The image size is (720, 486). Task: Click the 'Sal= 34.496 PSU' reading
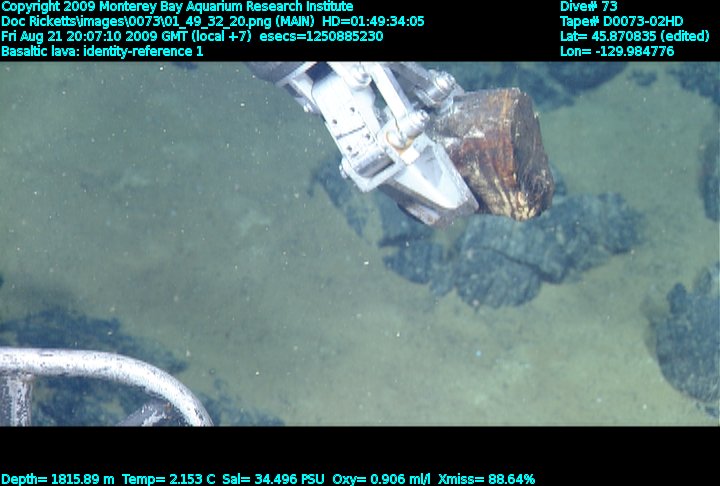tap(273, 479)
